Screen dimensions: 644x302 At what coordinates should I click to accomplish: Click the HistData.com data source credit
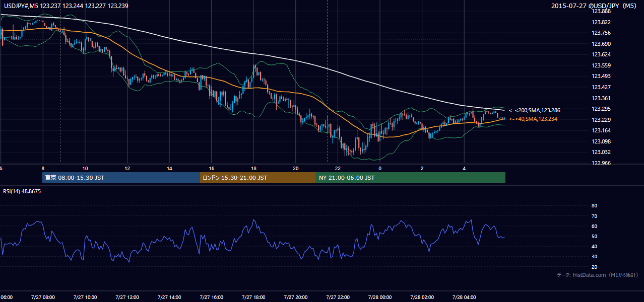pos(598,275)
